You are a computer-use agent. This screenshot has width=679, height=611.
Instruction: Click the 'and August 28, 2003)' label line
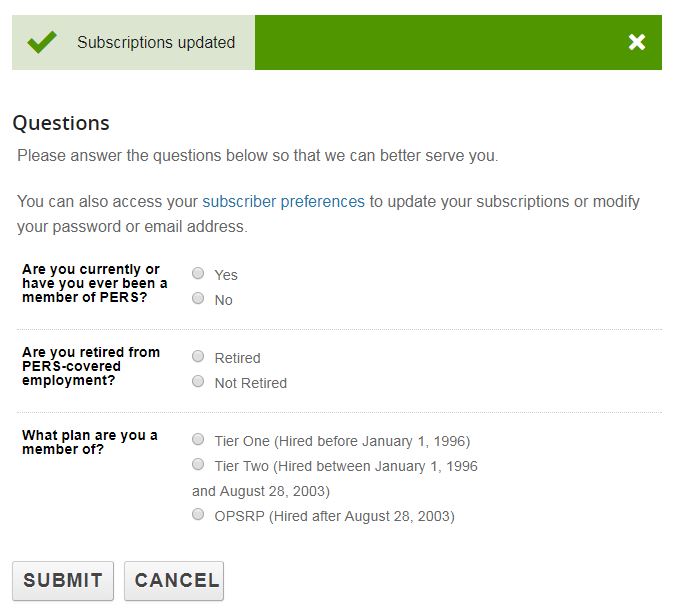click(261, 491)
